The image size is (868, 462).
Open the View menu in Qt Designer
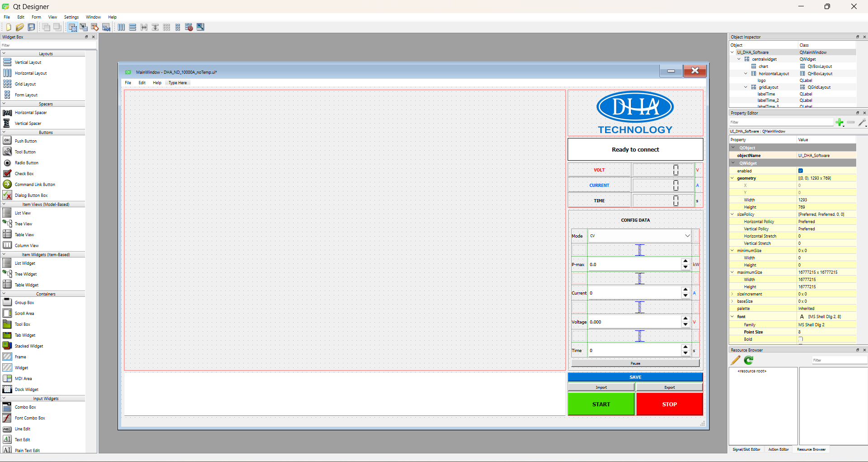coord(52,17)
